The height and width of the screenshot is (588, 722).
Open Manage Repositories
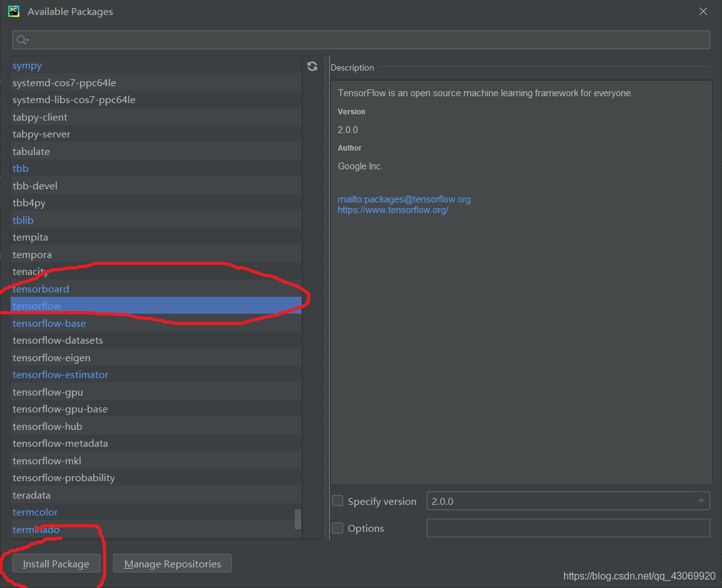[x=172, y=564]
